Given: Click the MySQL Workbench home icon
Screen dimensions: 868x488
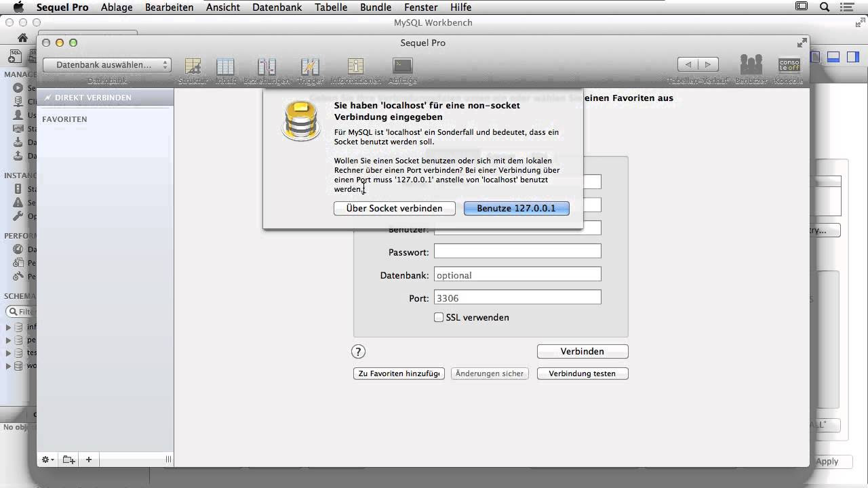Looking at the screenshot, I should tap(22, 38).
